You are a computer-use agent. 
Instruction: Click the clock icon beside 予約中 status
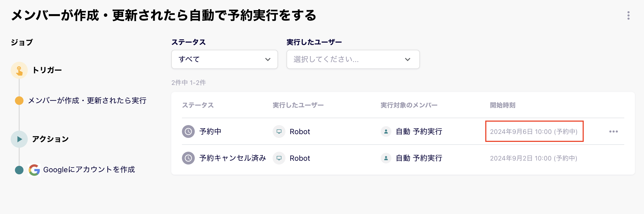pyautogui.click(x=188, y=131)
